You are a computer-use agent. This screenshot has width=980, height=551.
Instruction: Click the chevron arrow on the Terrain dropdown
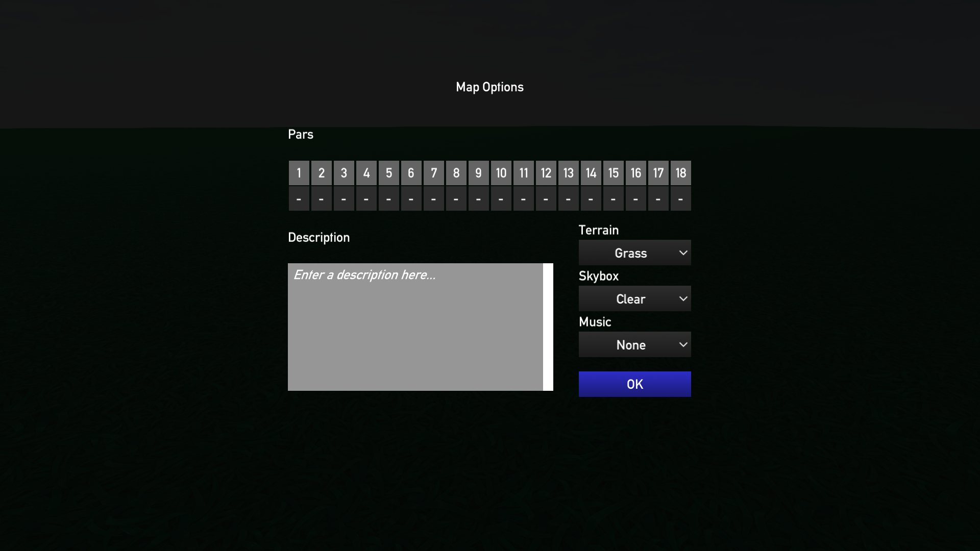[683, 253]
